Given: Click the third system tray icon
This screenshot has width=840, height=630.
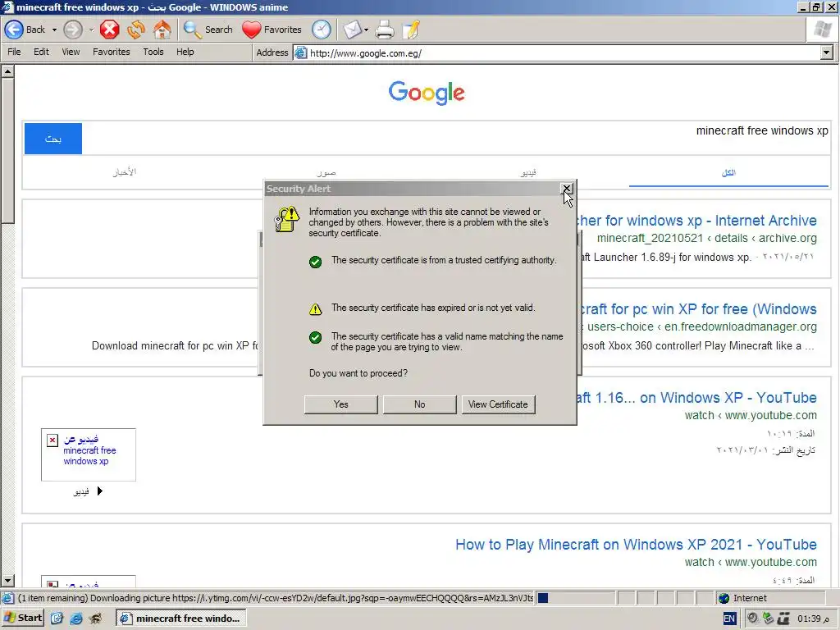Looking at the screenshot, I should [783, 619].
